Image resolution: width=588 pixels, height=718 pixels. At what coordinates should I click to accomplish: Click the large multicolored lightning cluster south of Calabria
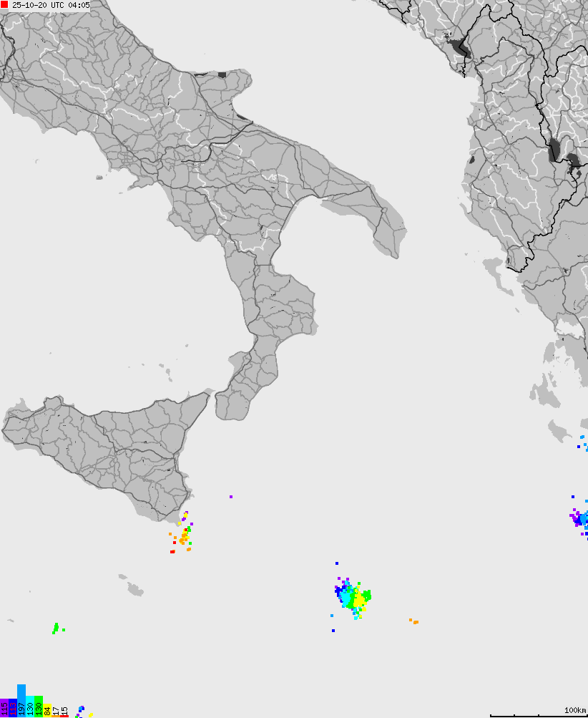tap(353, 596)
